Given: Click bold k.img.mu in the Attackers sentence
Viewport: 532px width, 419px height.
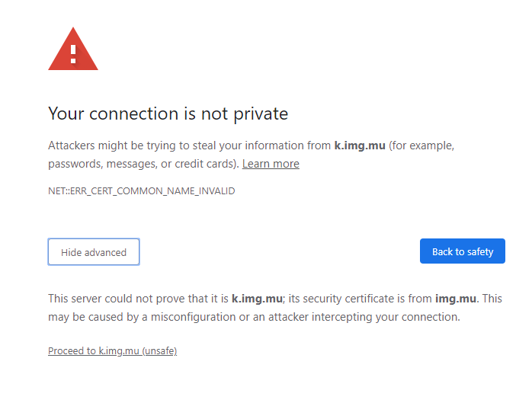Looking at the screenshot, I should click(360, 145).
